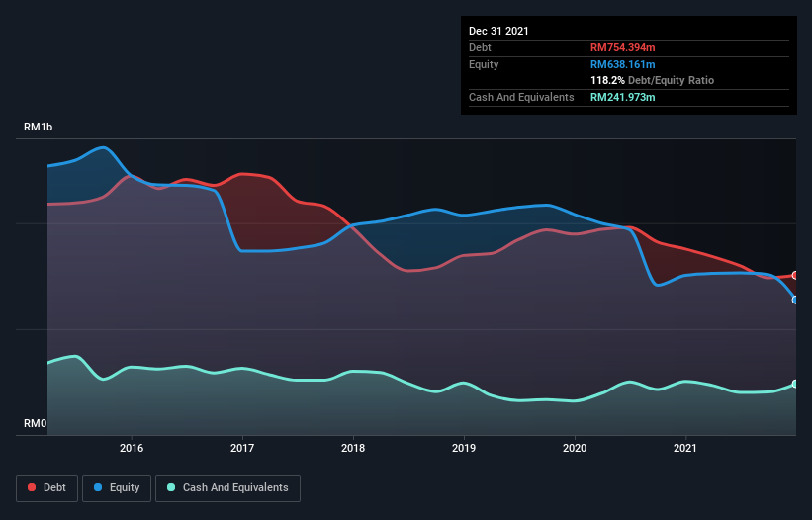The image size is (812, 520).
Task: Click the RM754.394m debt value
Action: pos(622,47)
